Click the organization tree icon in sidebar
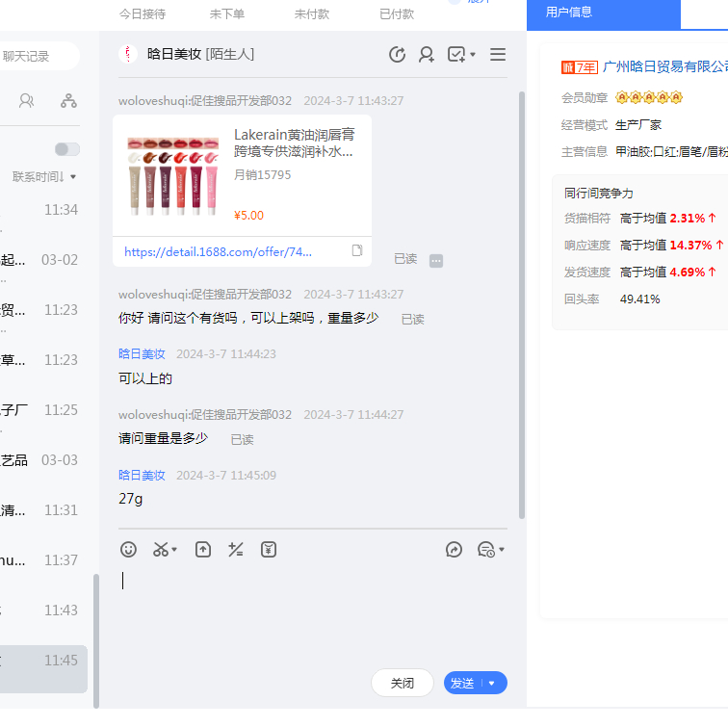This screenshot has height=727, width=728. tap(68, 100)
